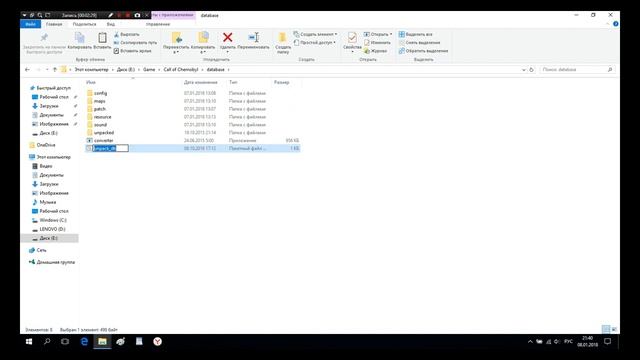
Task: Expand the chevron after database breadcrumb
Action: pyautogui.click(x=229, y=70)
